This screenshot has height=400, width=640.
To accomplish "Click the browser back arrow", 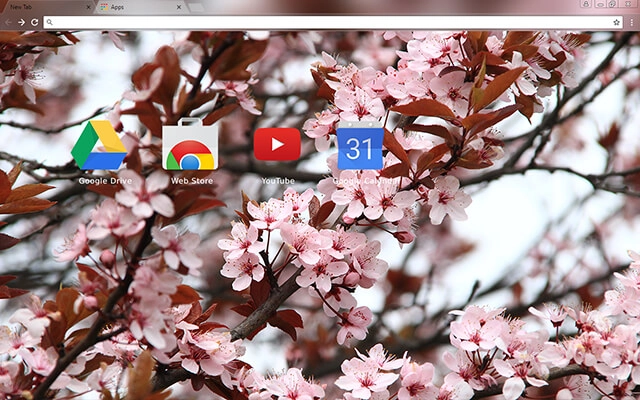I will [8, 22].
